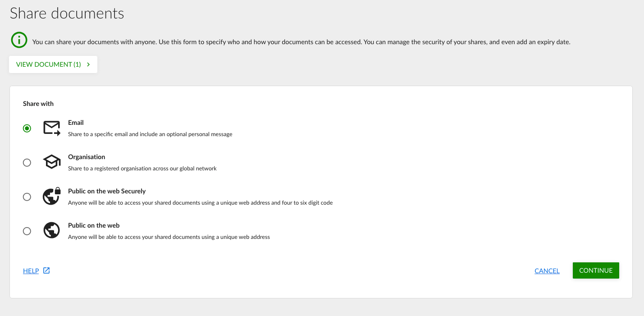Select the Email radio button

[x=27, y=128]
